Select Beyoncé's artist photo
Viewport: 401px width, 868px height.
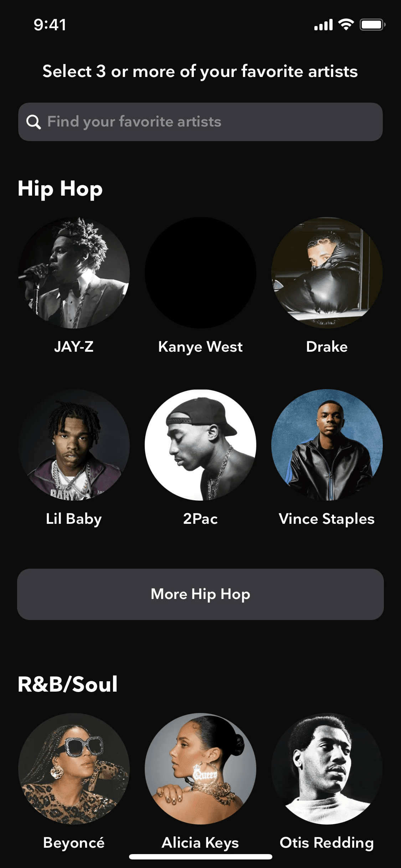(x=74, y=769)
